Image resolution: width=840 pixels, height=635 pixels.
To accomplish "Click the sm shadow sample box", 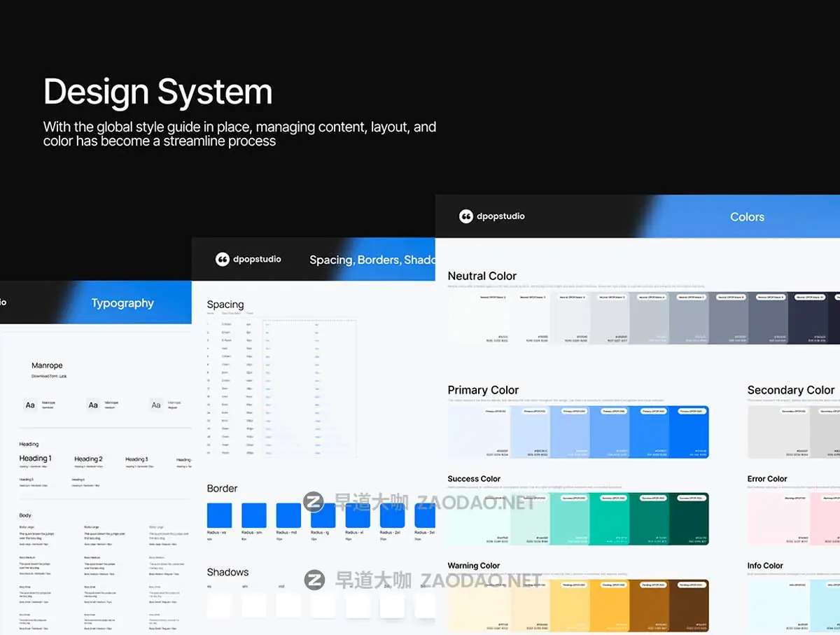I will coord(254,606).
